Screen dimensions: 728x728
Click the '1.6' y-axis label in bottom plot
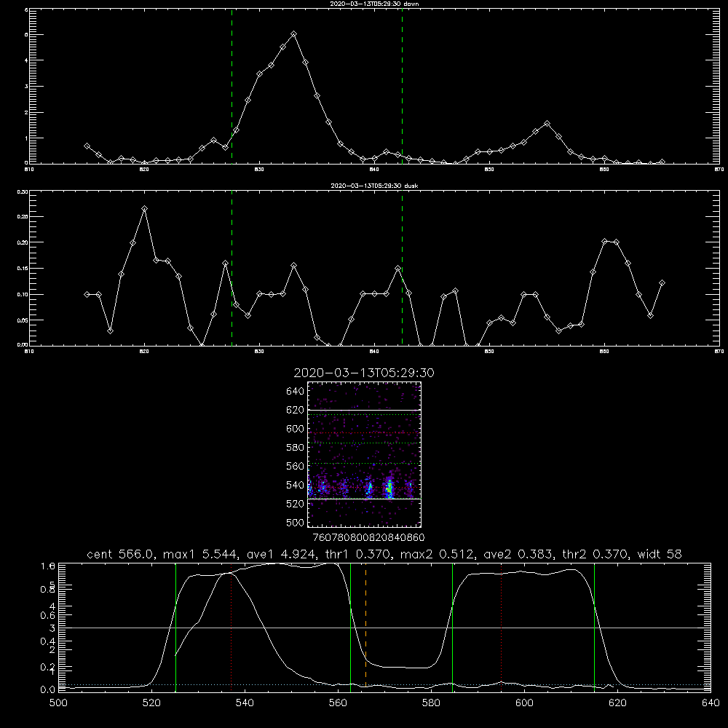pyautogui.click(x=48, y=566)
